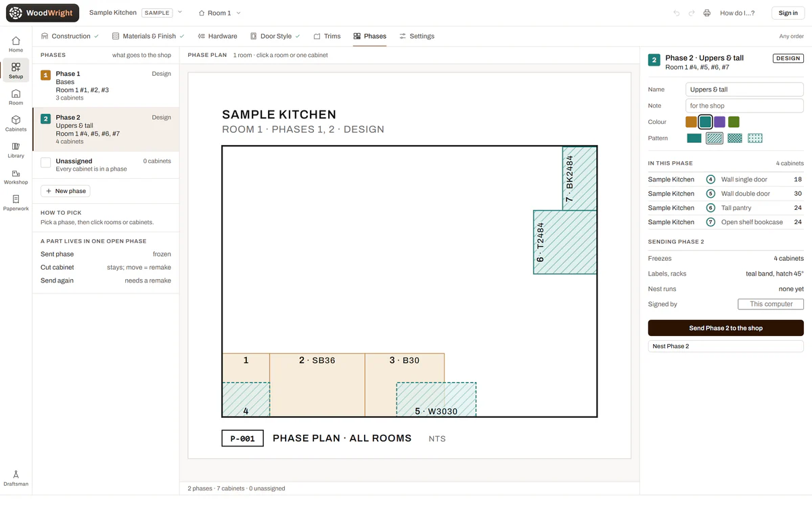Open the Paperwork sidebar section

16,203
